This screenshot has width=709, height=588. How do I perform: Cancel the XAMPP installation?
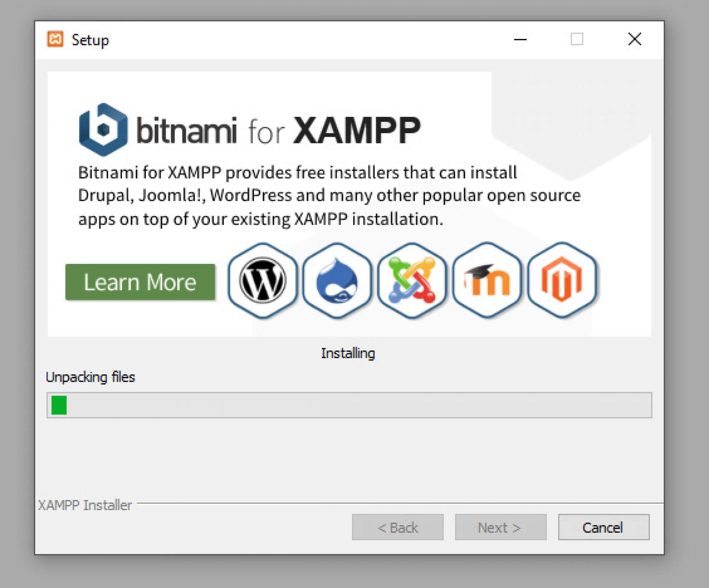[x=603, y=527]
